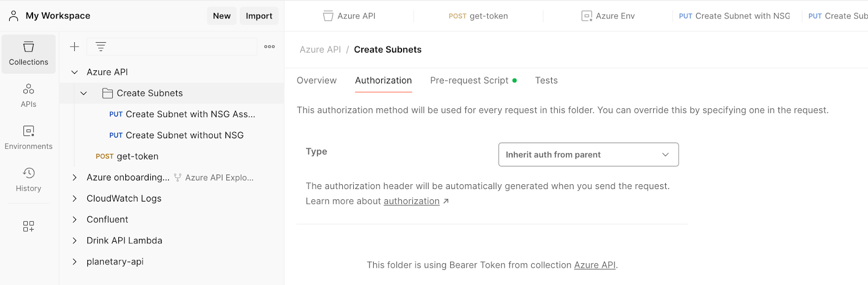Select the Create Subnets folder row
868x285 pixels.
pos(171,93)
